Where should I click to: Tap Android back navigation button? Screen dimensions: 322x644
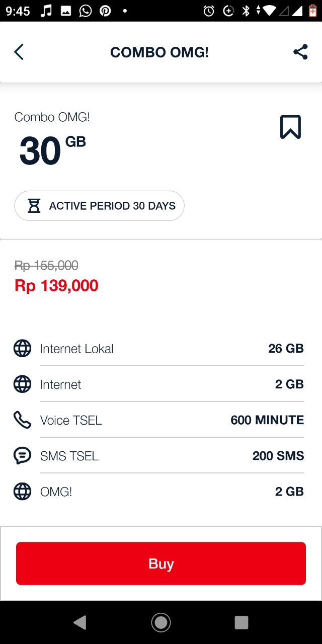[x=80, y=622]
